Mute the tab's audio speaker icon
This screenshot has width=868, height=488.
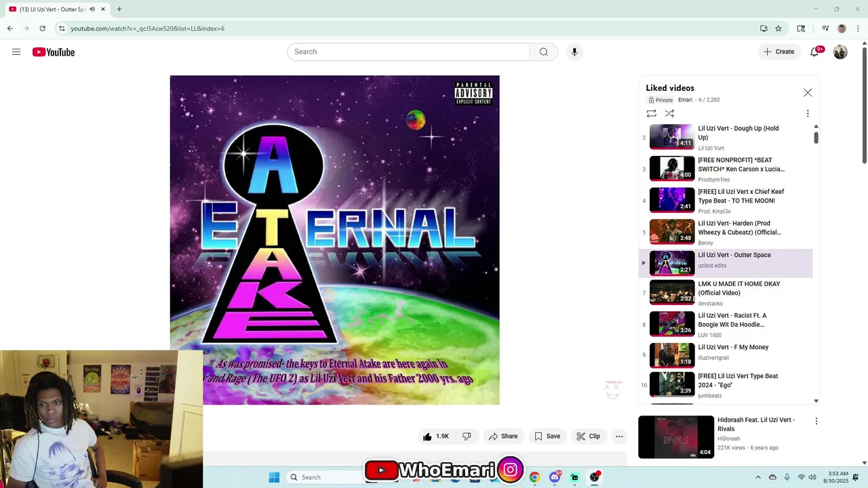pyautogui.click(x=92, y=9)
